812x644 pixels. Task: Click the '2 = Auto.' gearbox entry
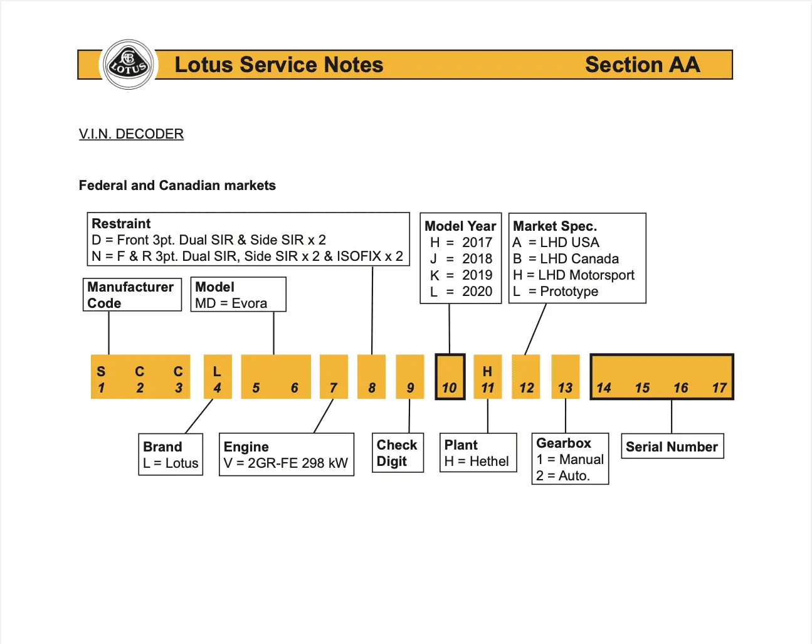pos(563,476)
